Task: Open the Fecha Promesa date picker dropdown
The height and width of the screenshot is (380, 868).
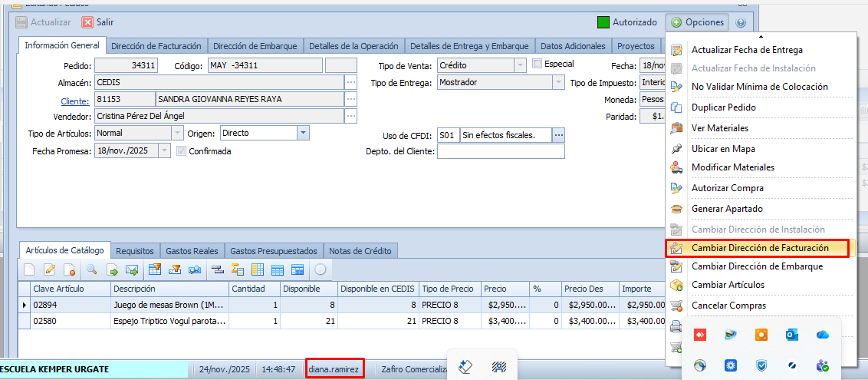Action: coord(164,151)
